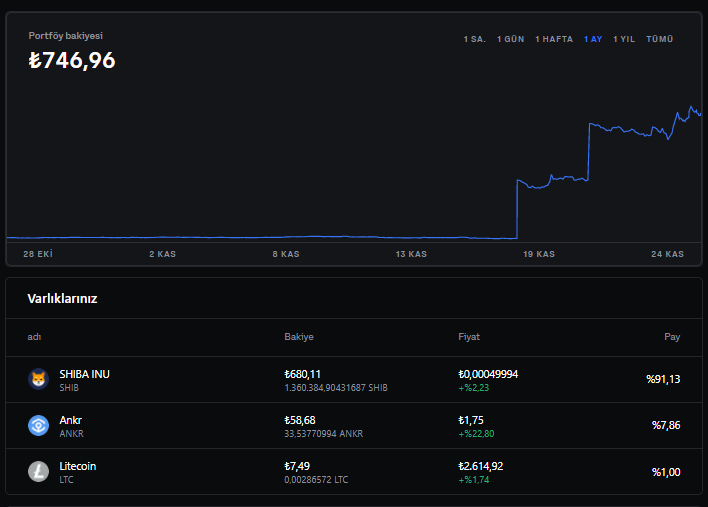The image size is (708, 507).
Task: Click the 24 KAS axis date
Action: [667, 254]
